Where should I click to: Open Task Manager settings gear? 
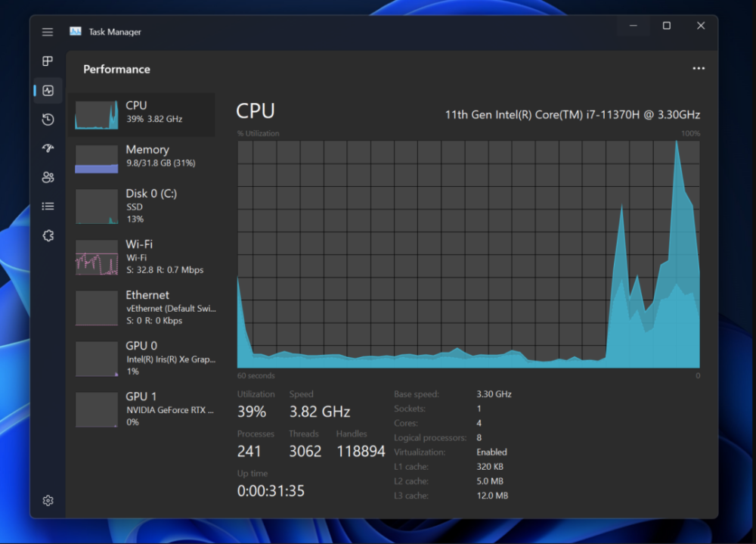coord(48,501)
